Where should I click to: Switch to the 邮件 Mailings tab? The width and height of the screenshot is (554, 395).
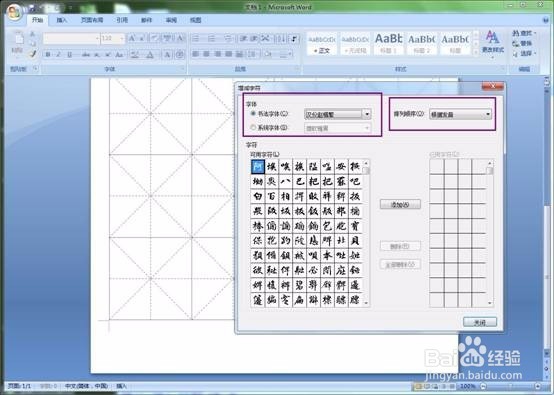[x=146, y=20]
